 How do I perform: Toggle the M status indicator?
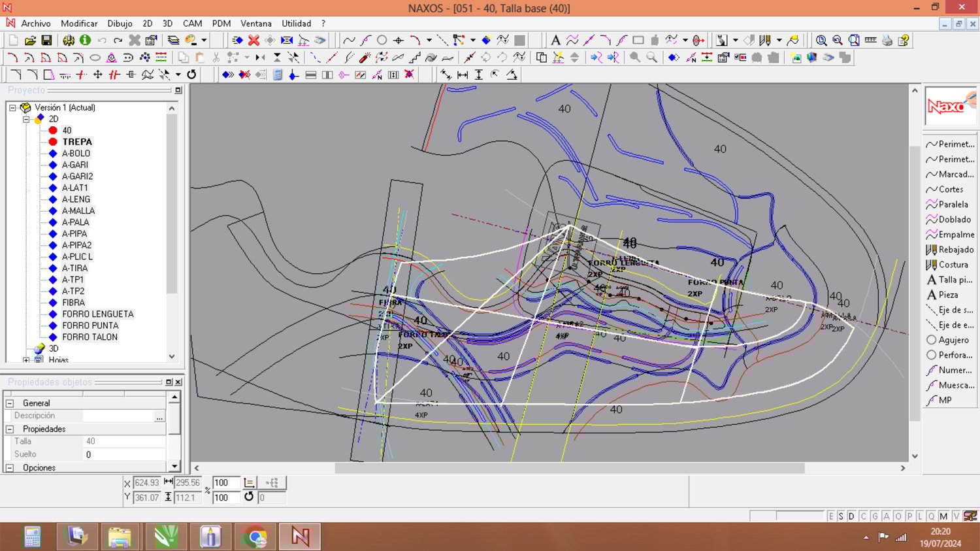click(943, 516)
